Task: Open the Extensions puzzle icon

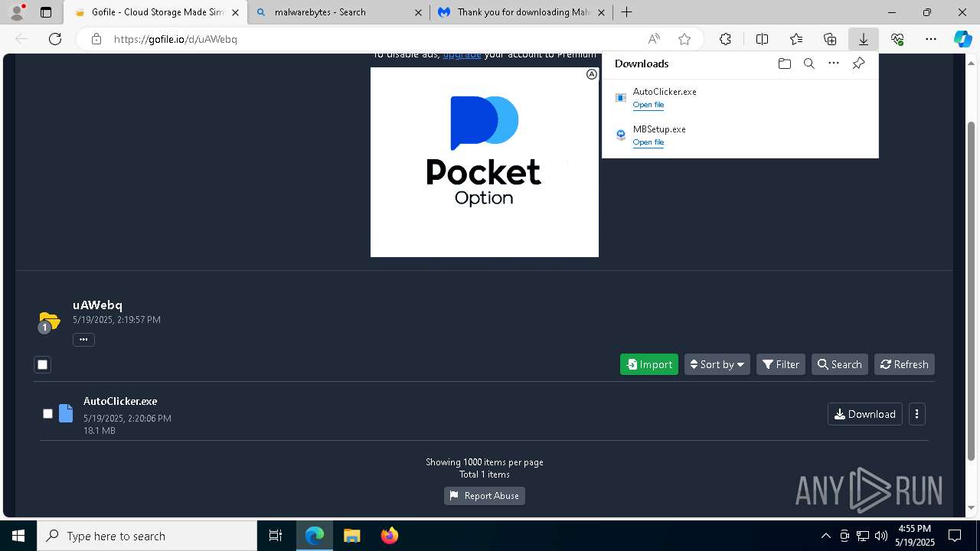Action: pos(725,39)
